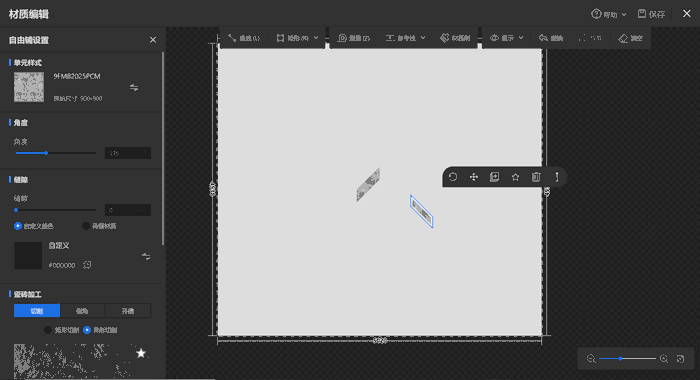Click the 9FM82025PCM tile name

pyautogui.click(x=77, y=76)
